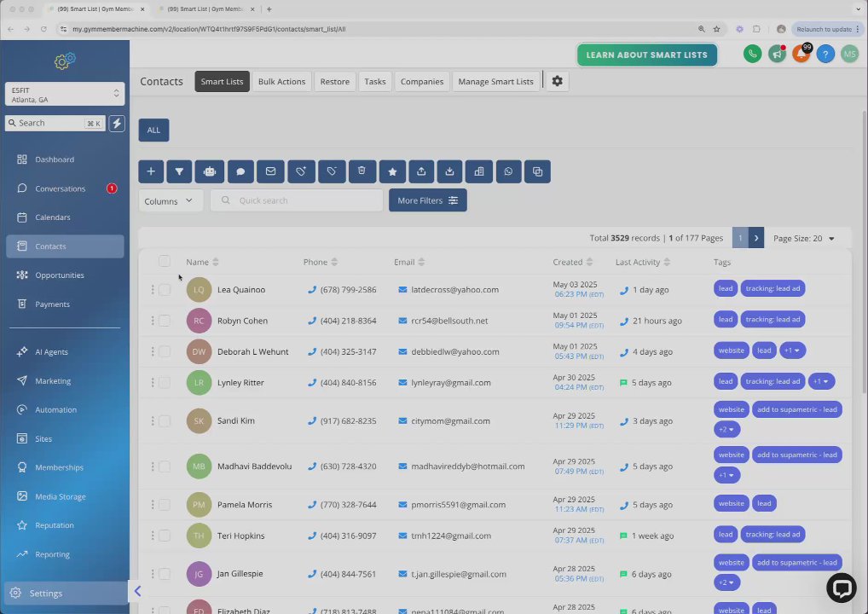Click Learn About Smart Lists button
868x614 pixels.
(646, 55)
